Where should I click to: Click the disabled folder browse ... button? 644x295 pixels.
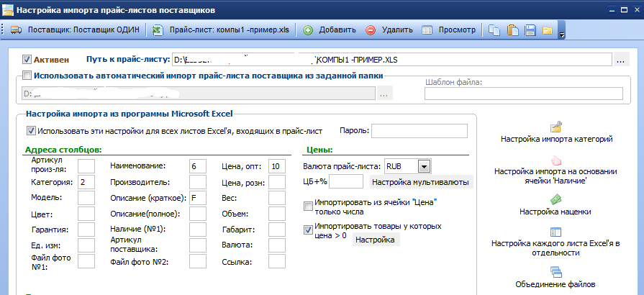tap(384, 94)
